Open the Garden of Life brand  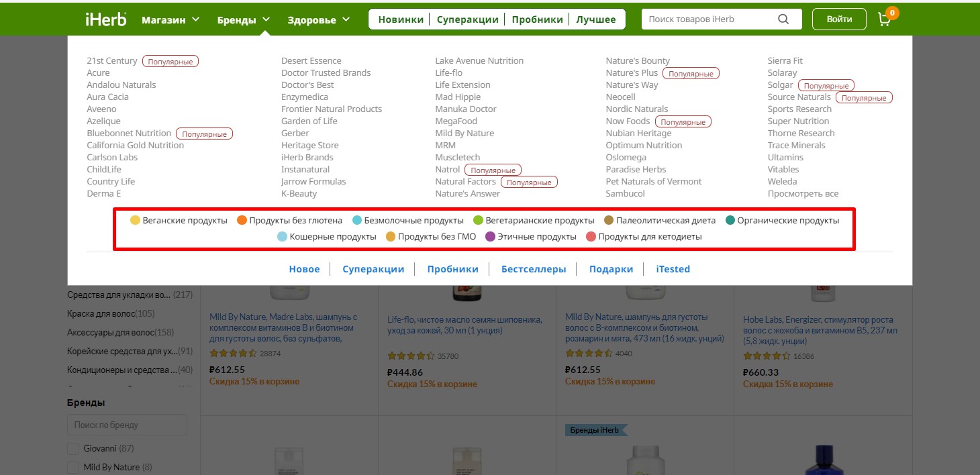309,121
